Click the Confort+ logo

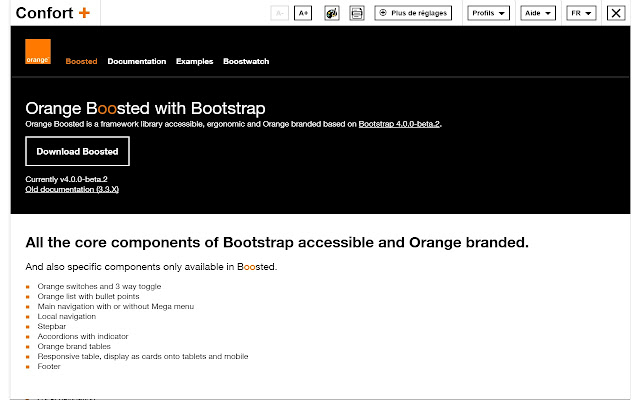point(53,13)
